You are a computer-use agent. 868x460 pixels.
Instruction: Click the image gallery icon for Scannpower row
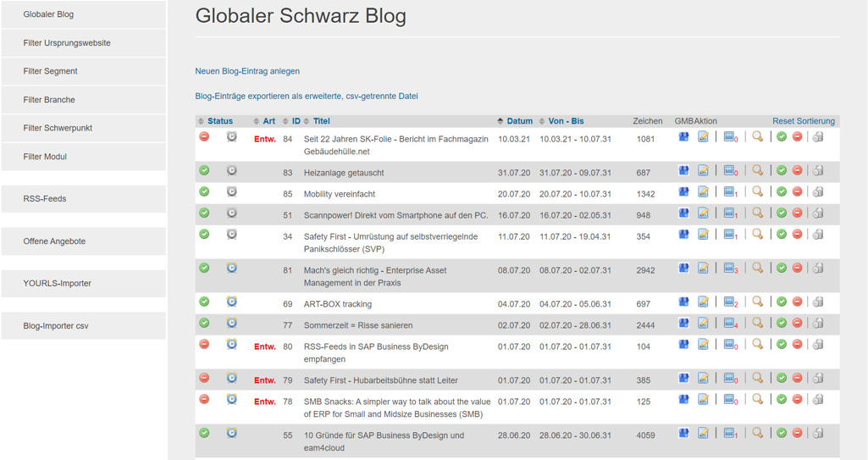(729, 213)
